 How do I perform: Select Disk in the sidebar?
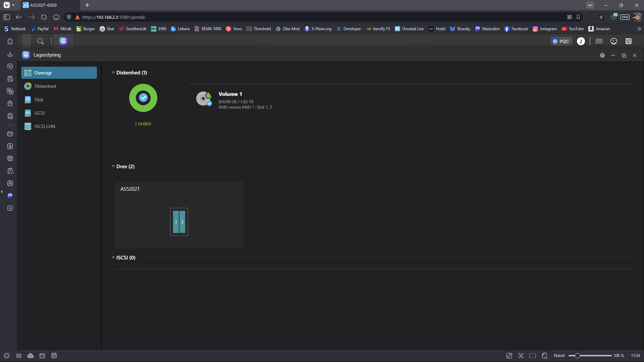(x=39, y=100)
